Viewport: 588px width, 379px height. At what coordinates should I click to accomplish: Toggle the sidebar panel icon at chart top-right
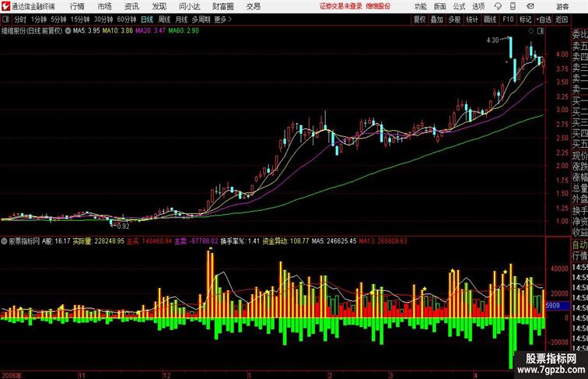(541, 31)
